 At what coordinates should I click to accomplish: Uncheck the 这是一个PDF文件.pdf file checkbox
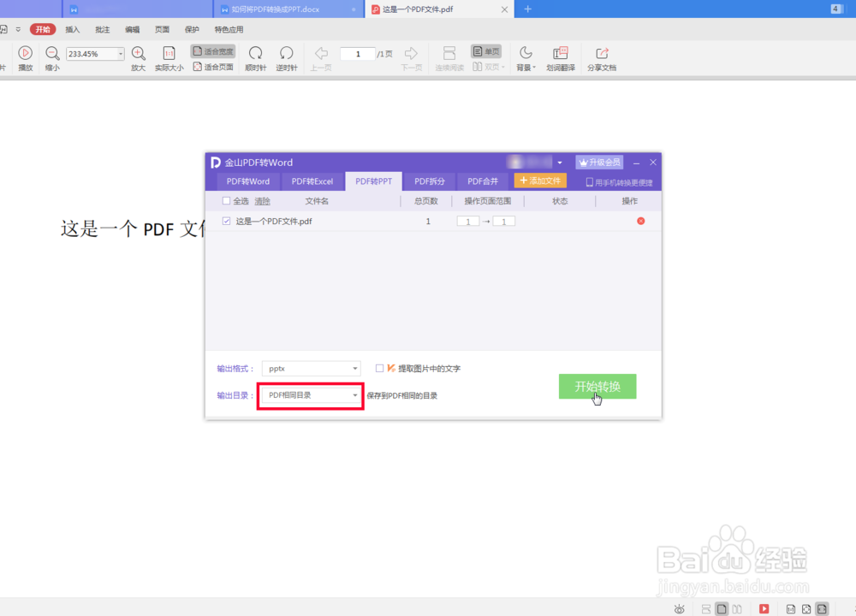coord(226,221)
